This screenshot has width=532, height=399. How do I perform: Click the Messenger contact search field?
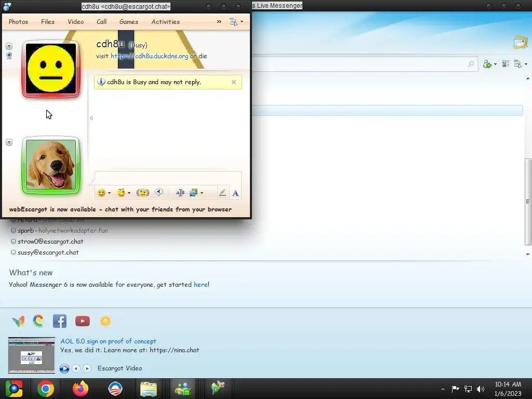pos(360,64)
